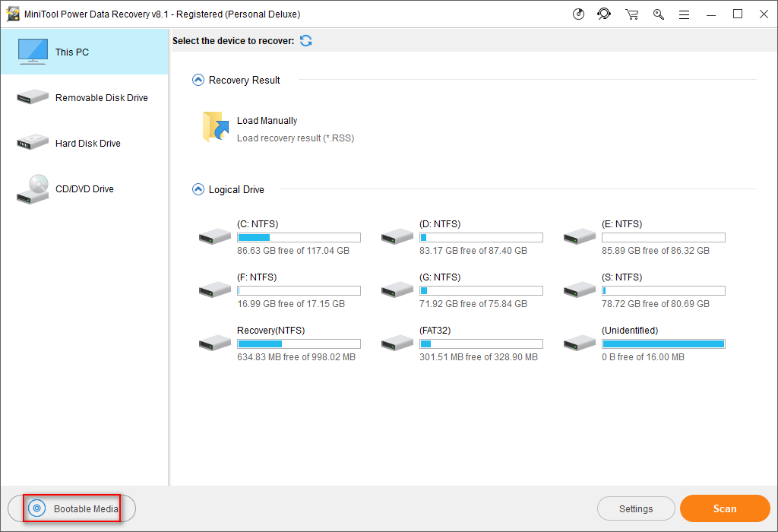Click the Hard Disk Drive icon
Screen dimensions: 778x532
[x=32, y=142]
